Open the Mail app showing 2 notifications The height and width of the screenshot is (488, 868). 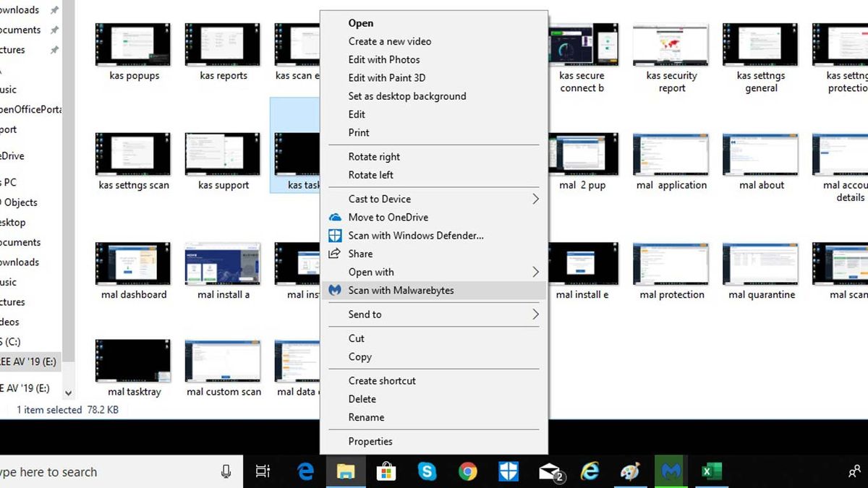549,471
